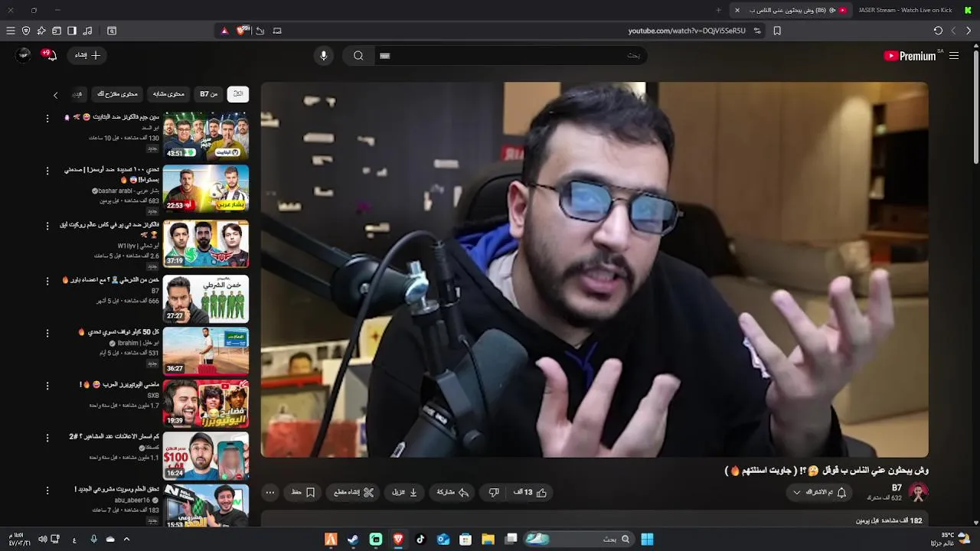This screenshot has width=980, height=551.
Task: Open YouTube guide hamburger menu
Action: (954, 56)
